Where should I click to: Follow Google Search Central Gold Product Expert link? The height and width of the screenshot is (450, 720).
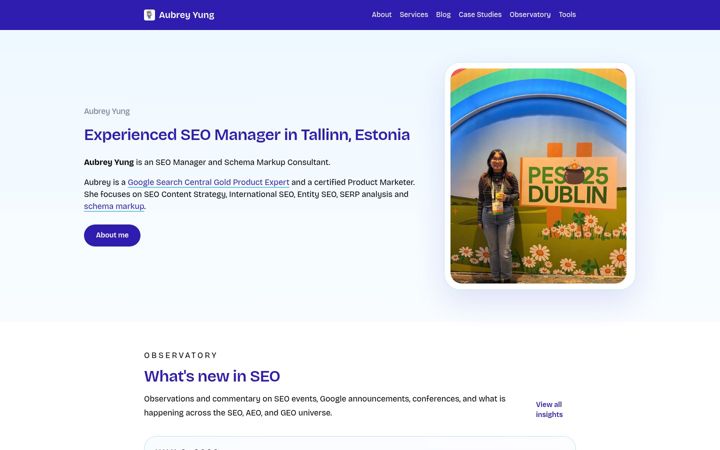208,182
